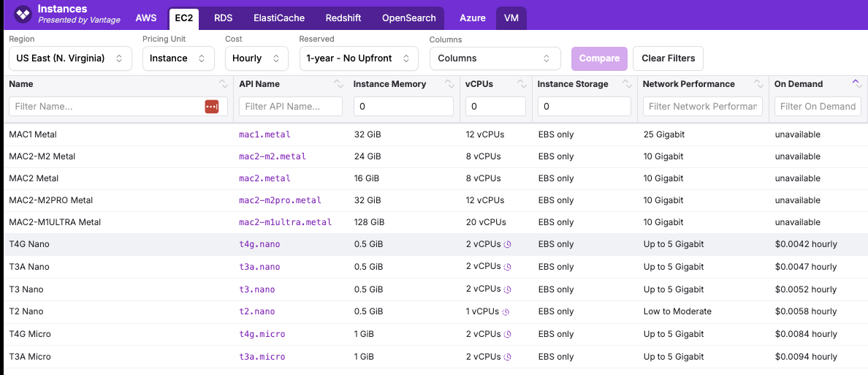Open the t4g.nano link
Image resolution: width=868 pixels, height=375 pixels.
point(259,244)
